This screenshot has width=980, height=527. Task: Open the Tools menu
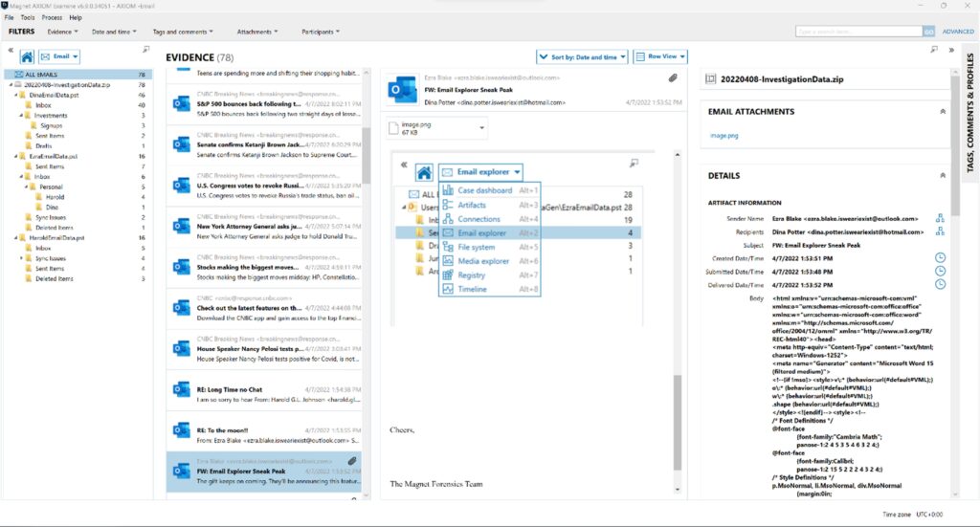pyautogui.click(x=28, y=17)
